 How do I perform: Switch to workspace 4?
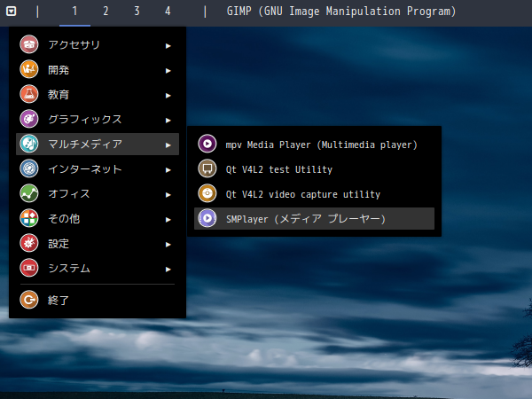pyautogui.click(x=168, y=12)
